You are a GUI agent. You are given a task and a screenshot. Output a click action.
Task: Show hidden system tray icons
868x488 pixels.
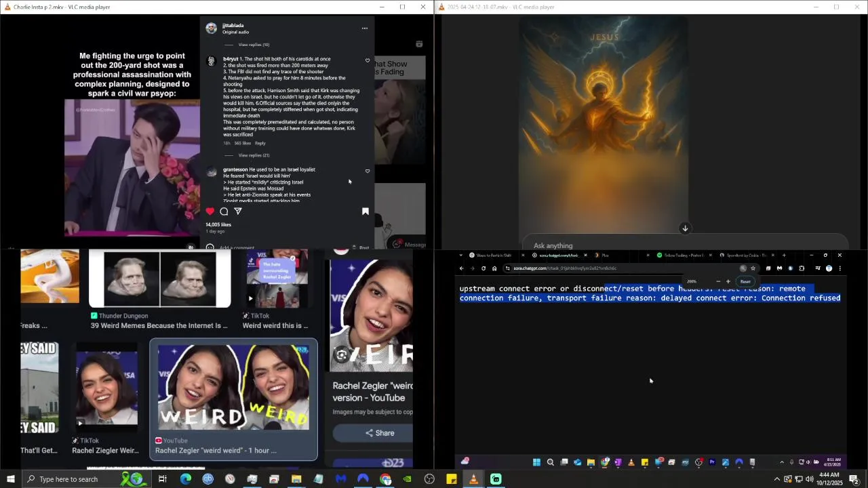click(777, 479)
